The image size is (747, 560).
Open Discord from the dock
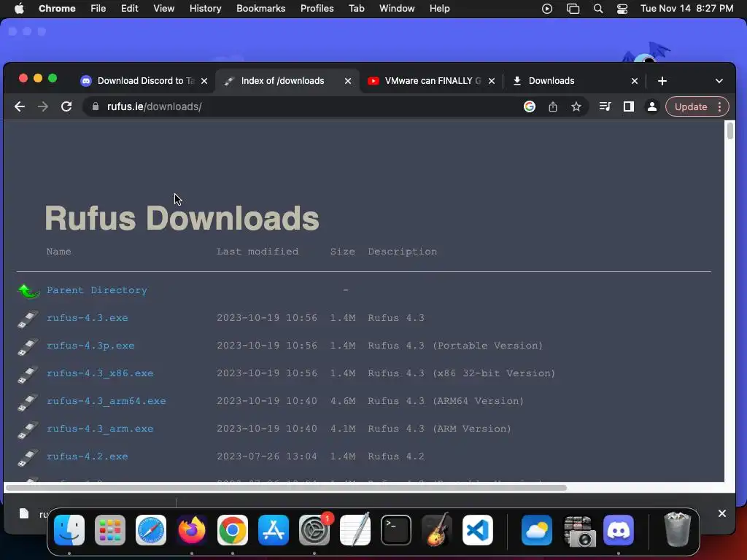(619, 530)
